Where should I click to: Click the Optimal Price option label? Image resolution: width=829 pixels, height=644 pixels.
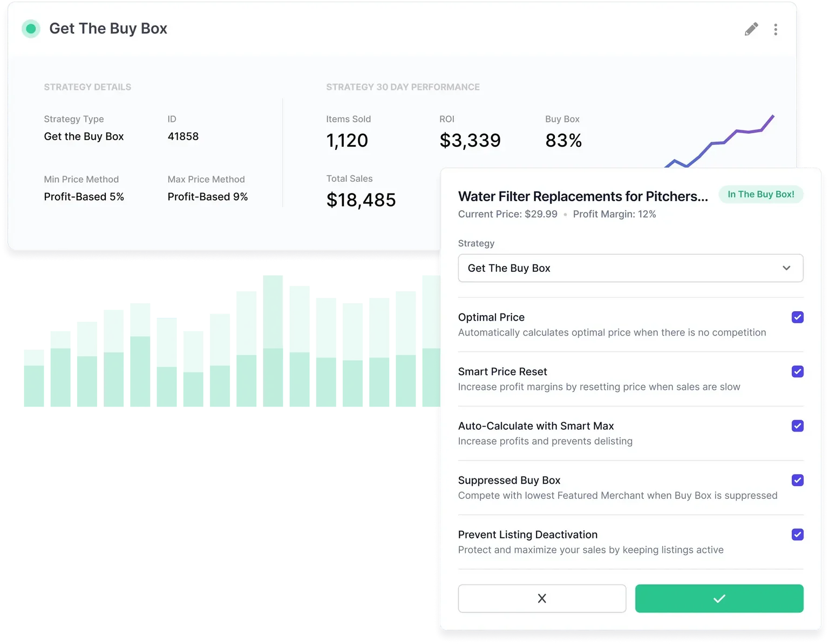pyautogui.click(x=491, y=317)
